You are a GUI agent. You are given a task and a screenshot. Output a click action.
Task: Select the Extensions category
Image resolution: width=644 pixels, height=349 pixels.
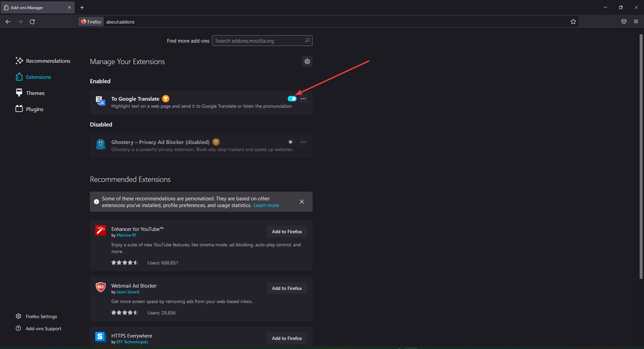[x=33, y=77]
